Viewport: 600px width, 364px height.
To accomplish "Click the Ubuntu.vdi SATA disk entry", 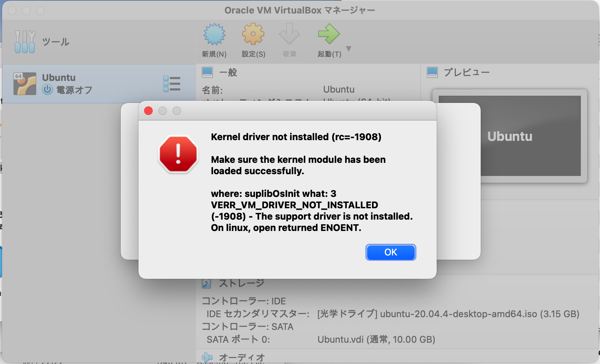I will [376, 340].
